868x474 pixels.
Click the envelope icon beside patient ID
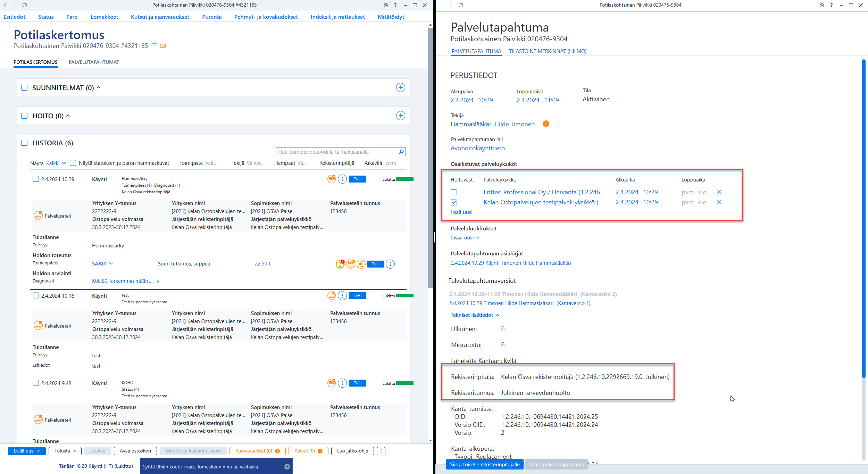point(163,46)
